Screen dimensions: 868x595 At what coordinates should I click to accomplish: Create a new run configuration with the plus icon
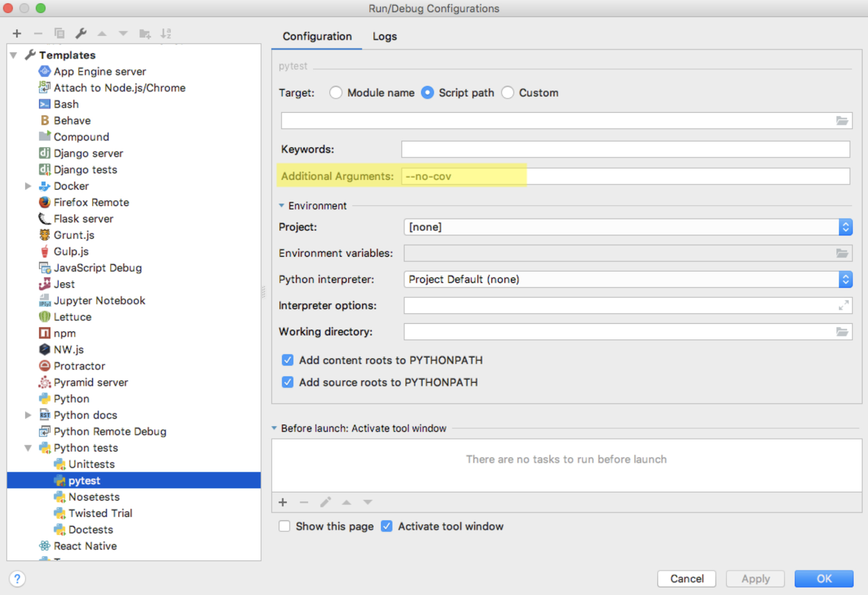(x=17, y=33)
